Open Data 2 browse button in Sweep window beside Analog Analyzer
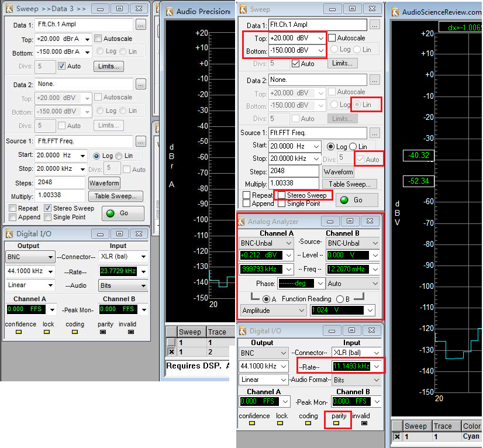Image resolution: width=483 pixels, height=448 pixels. pyautogui.click(x=375, y=80)
